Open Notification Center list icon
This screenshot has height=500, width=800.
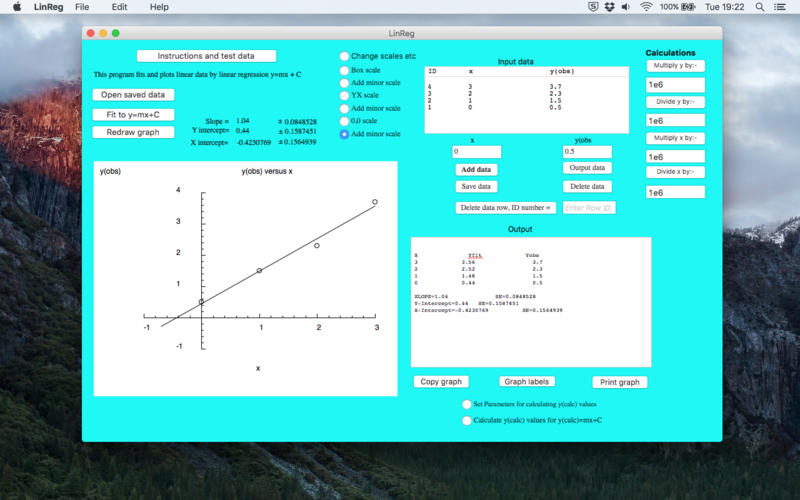pos(783,7)
